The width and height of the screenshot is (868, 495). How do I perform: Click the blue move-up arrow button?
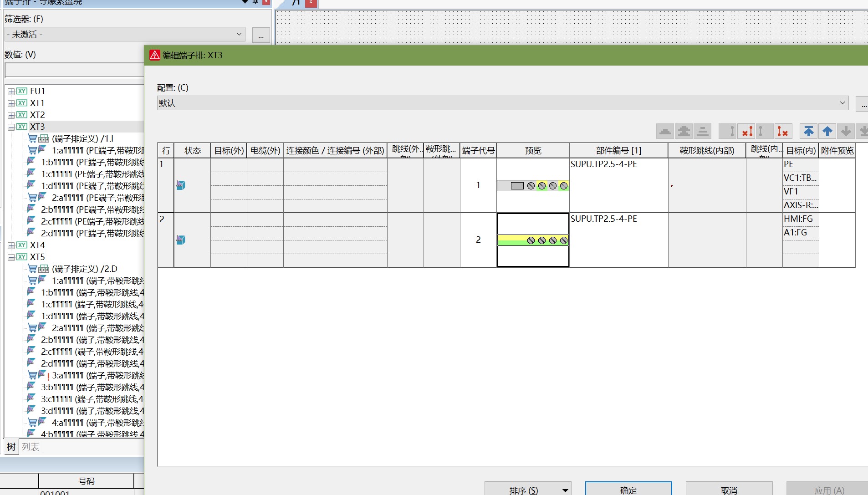[x=827, y=132]
